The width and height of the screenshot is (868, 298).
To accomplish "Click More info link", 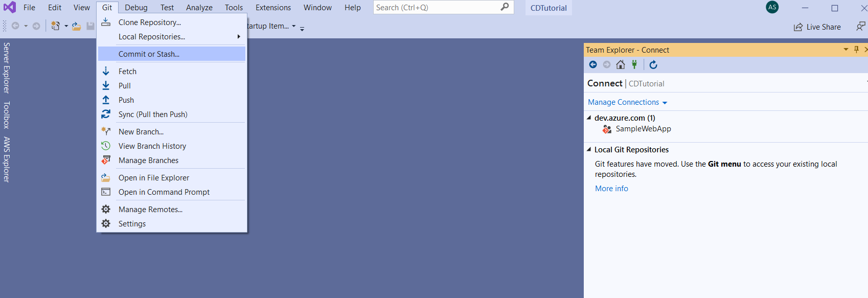I will point(611,188).
